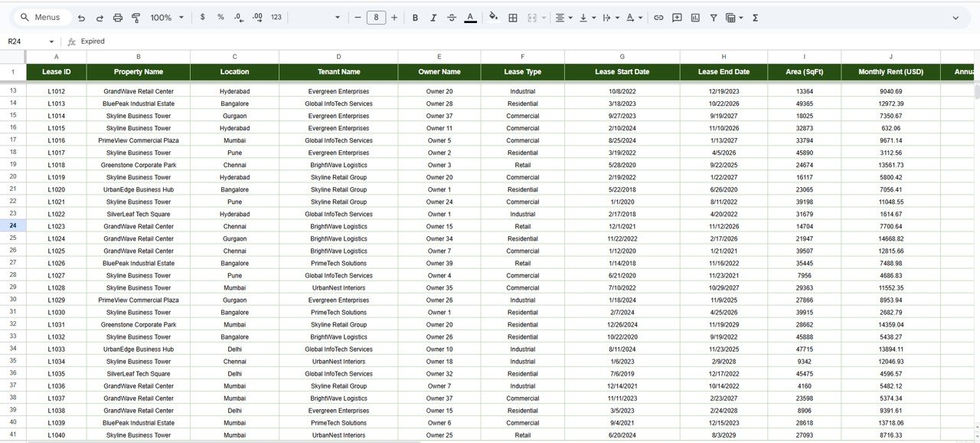This screenshot has width=980, height=443.
Task: Open the 100% zoom dropdown
Action: click(167, 18)
